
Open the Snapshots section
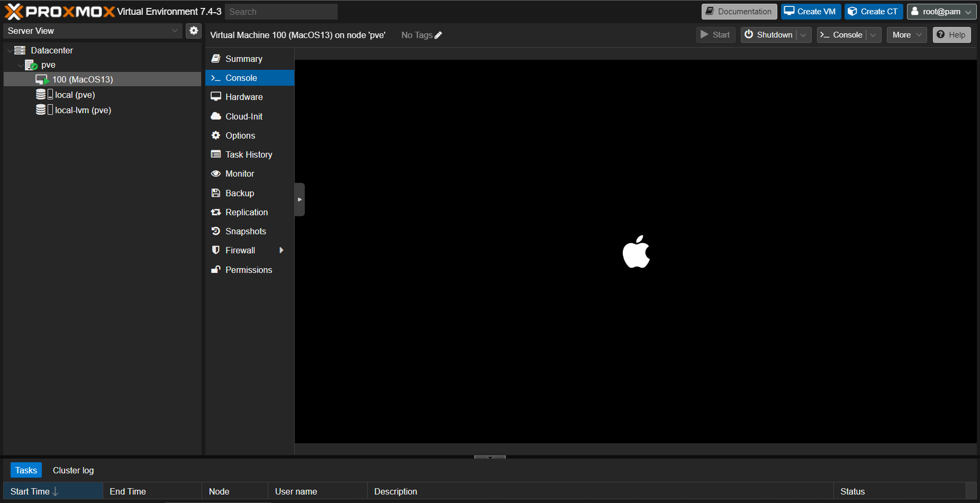(245, 231)
